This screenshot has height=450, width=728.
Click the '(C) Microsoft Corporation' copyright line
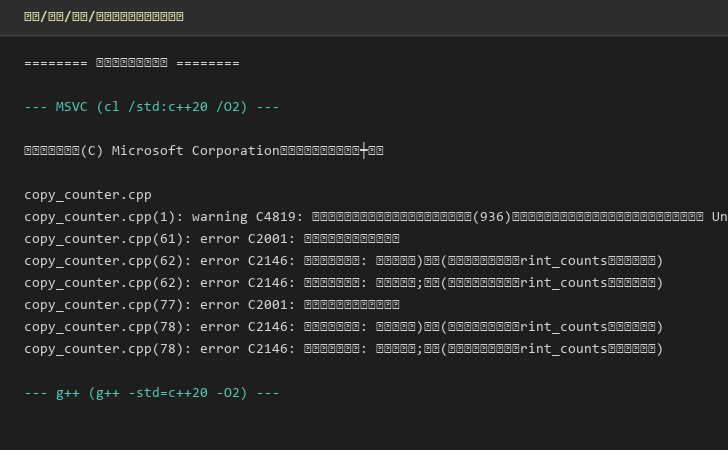[x=204, y=151]
